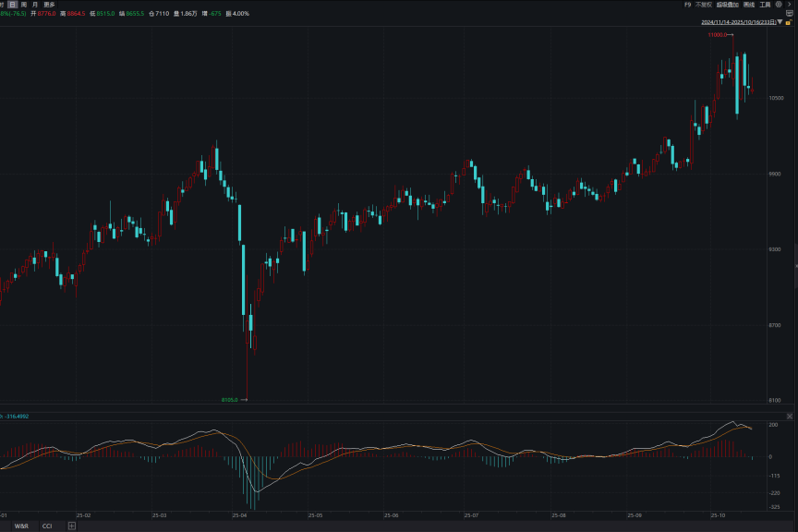Switch to the CCI indicator tab
Viewport: 798px width, 532px height.
(x=47, y=526)
